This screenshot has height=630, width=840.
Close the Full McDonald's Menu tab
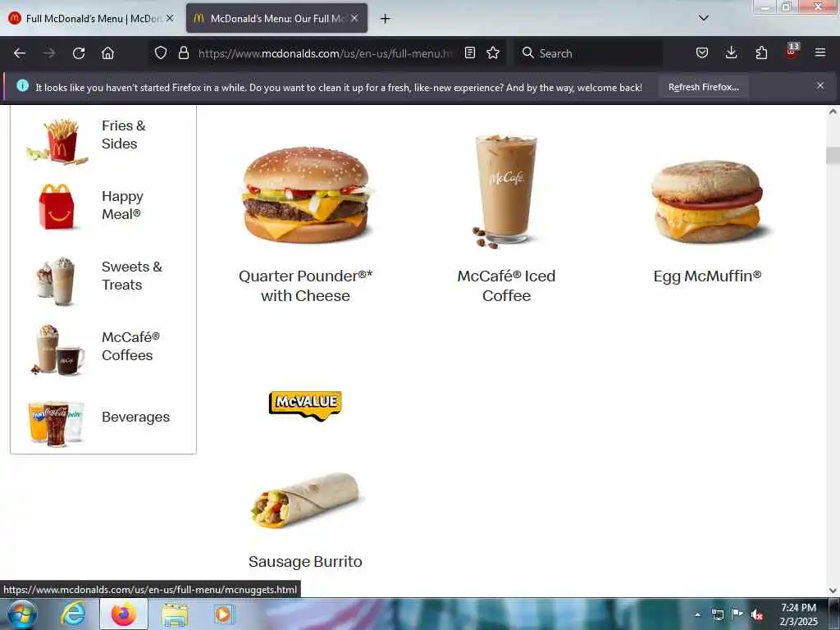[170, 18]
